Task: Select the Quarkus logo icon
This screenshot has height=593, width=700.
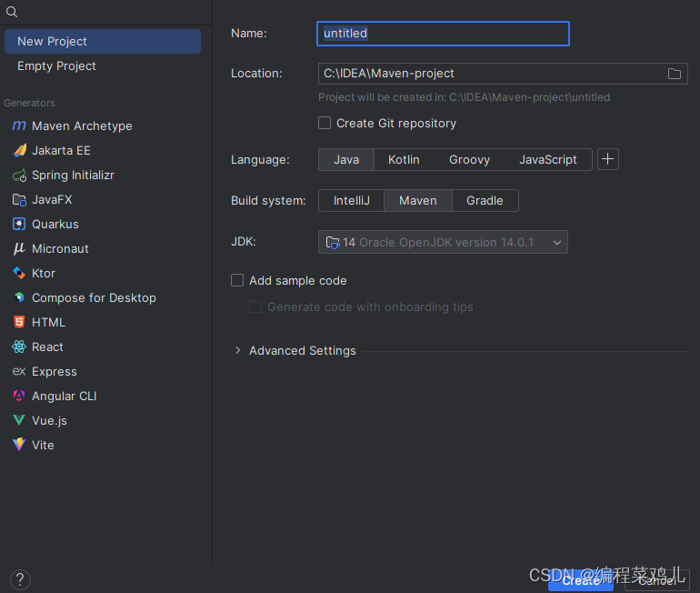Action: pos(19,224)
